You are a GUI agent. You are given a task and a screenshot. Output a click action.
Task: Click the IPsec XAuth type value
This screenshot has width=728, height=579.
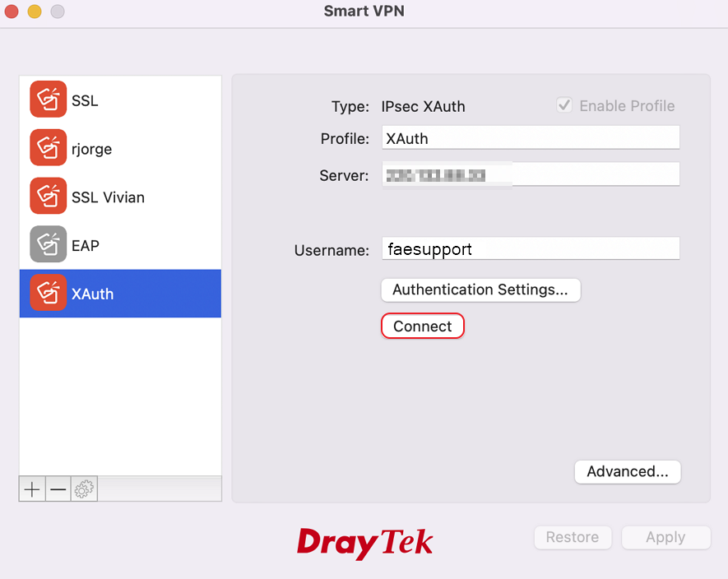click(x=423, y=106)
